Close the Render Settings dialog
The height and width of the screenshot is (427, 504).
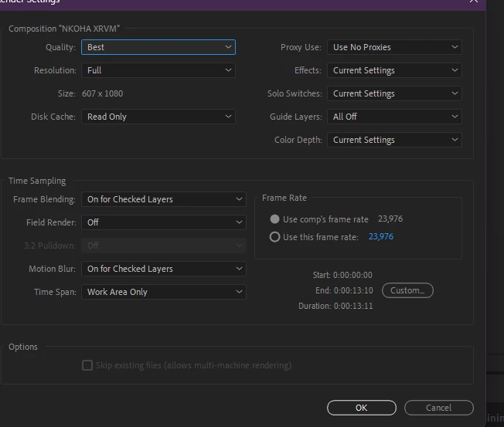pos(473,1)
